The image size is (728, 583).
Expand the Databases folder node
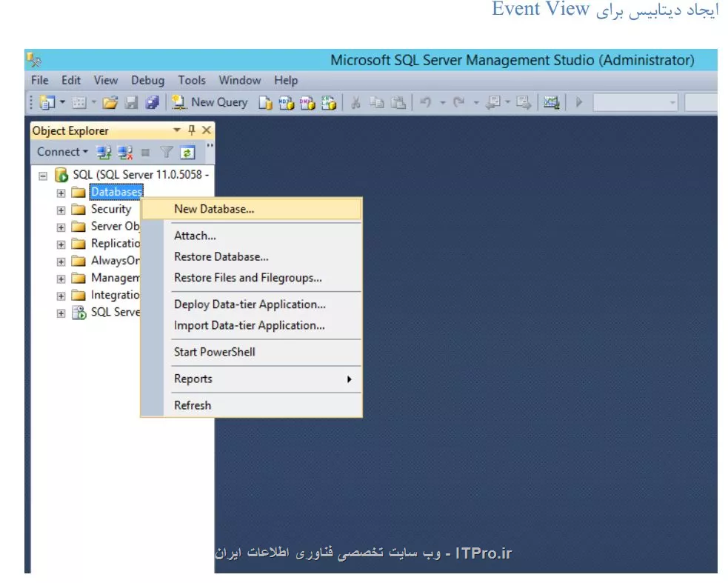tap(61, 193)
